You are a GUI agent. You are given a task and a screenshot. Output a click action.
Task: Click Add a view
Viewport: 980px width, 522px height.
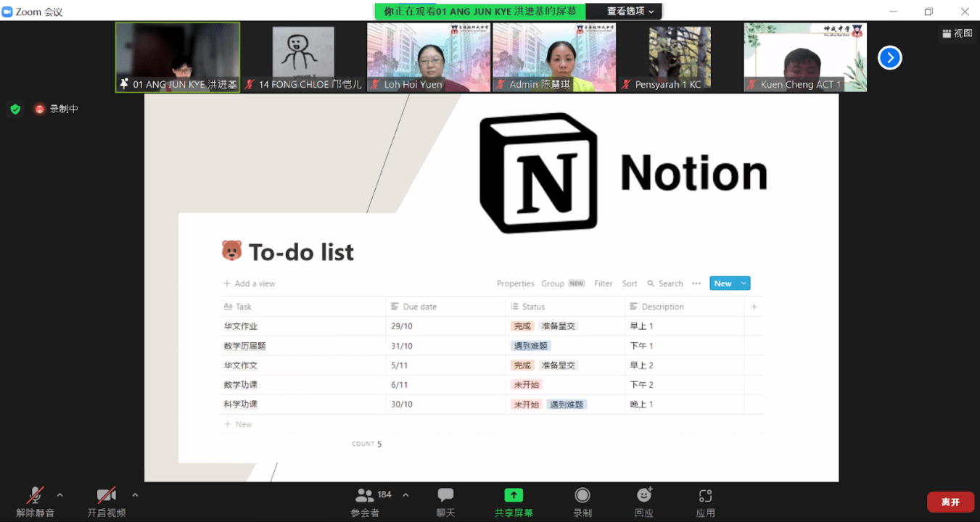[250, 283]
